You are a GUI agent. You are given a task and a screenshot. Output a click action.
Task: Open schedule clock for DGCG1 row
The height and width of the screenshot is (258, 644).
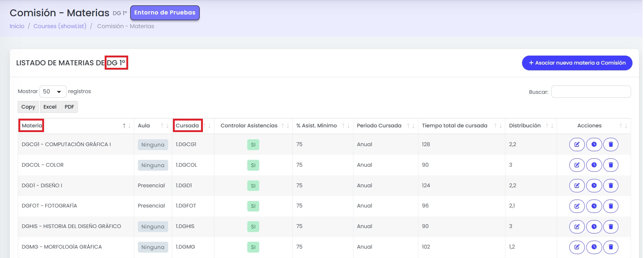pos(594,144)
